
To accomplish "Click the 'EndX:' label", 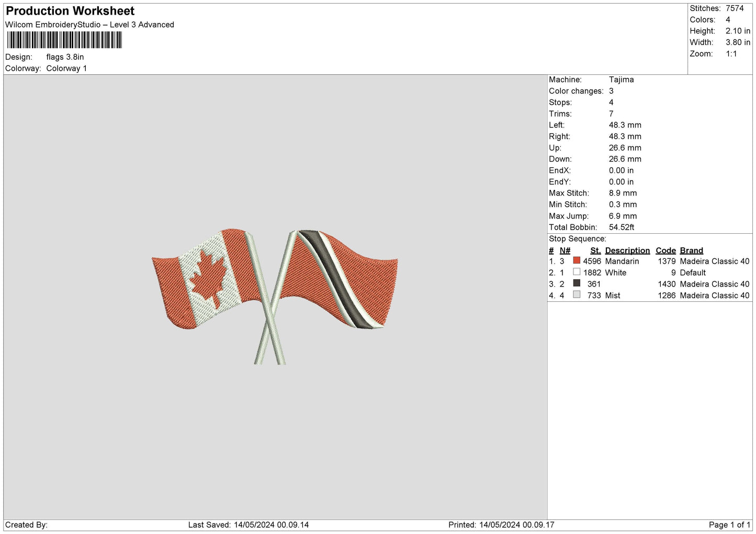I will tap(559, 171).
